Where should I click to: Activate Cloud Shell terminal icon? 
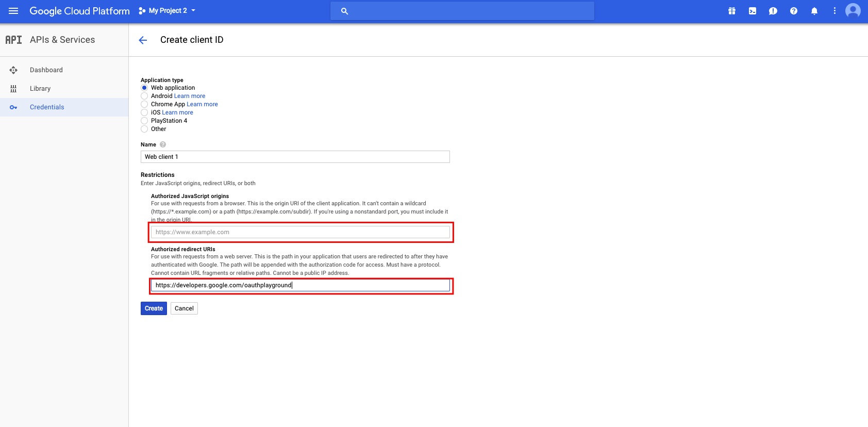click(x=753, y=11)
